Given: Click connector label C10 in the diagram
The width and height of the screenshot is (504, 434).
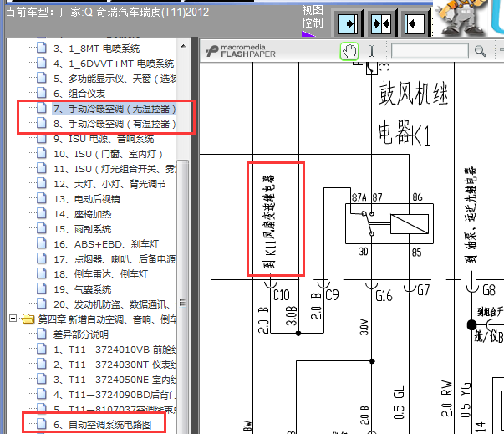Looking at the screenshot, I should click(x=281, y=295).
